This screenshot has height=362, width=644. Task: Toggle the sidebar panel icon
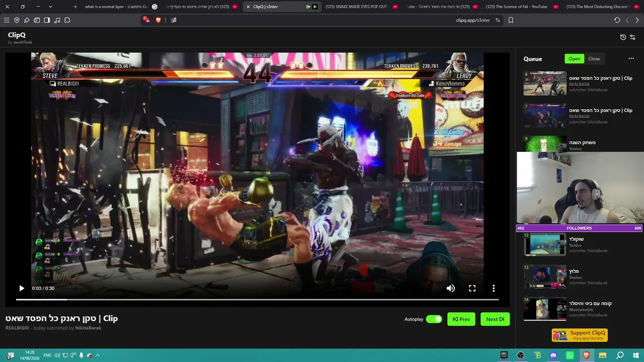47,20
